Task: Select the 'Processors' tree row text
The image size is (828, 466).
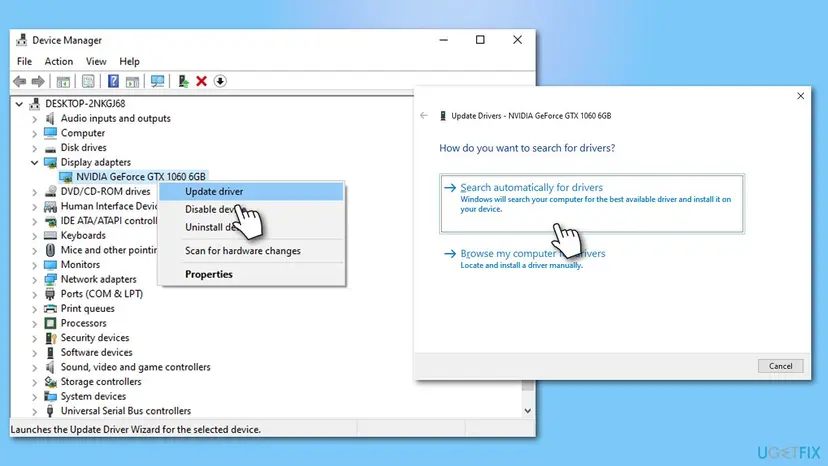Action: pos(83,323)
